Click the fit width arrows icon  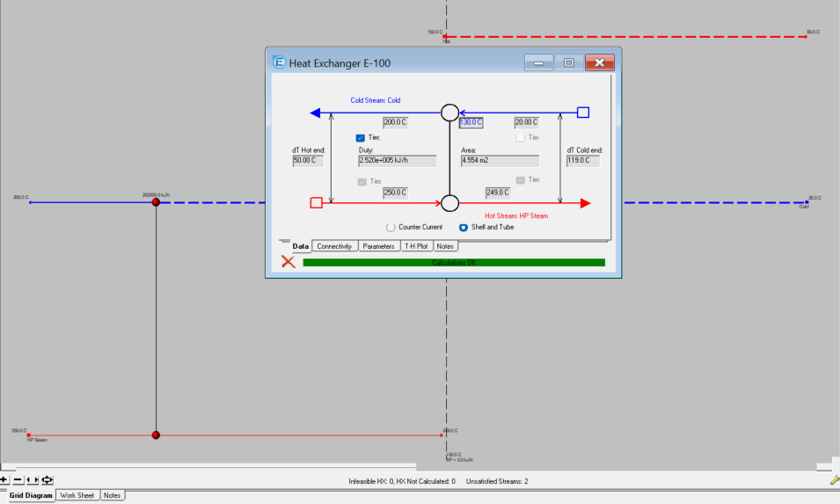[33, 480]
